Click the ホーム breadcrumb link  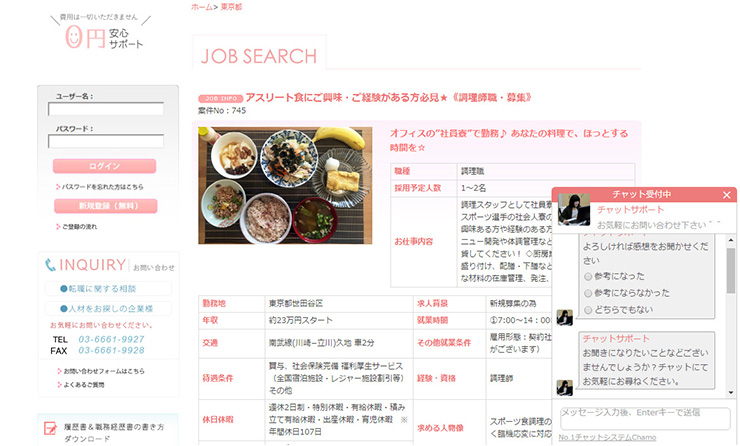202,7
